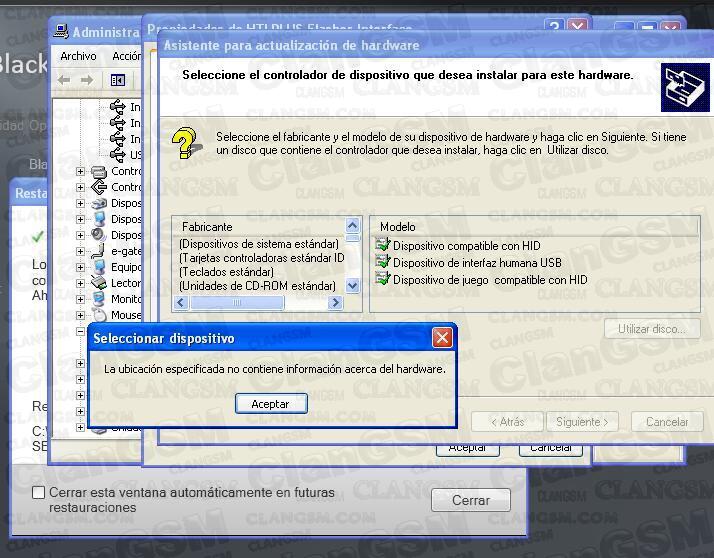Screen dimensions: 714x558
Task: Click the e-gate device icon
Action: coord(99,251)
